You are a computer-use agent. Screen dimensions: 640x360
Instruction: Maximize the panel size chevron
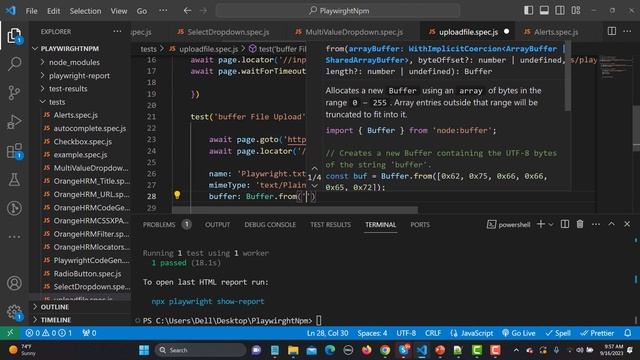click(x=611, y=224)
